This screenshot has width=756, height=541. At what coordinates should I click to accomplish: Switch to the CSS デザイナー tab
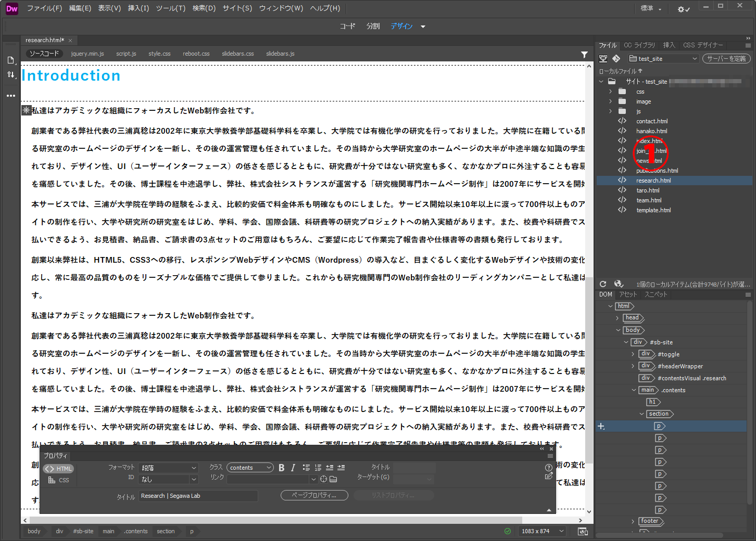[703, 45]
